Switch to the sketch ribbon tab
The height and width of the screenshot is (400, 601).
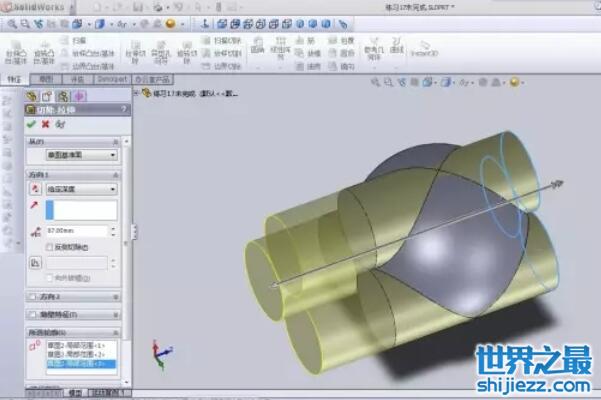(x=45, y=78)
